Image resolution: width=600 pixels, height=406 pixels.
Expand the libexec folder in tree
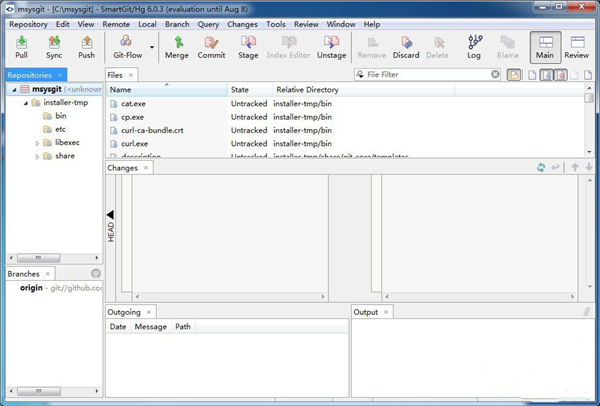pyautogui.click(x=37, y=142)
